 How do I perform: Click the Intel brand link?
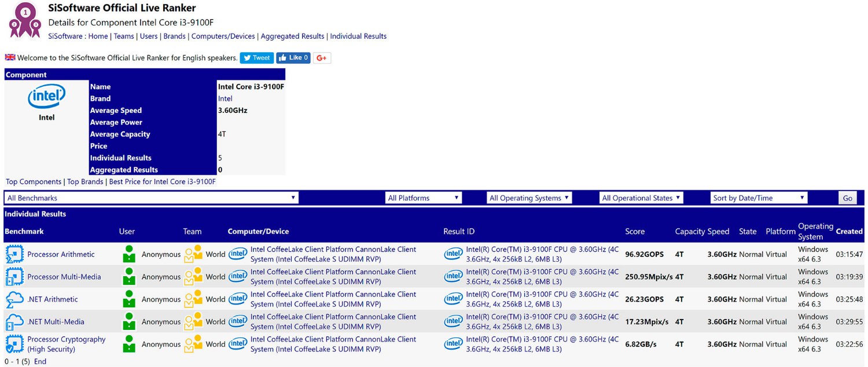(225, 98)
